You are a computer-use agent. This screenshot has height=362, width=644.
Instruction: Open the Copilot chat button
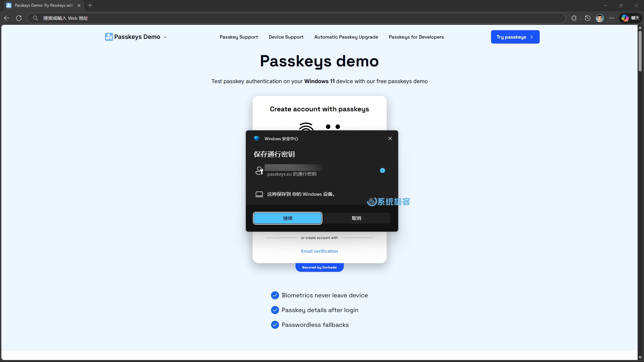pyautogui.click(x=630, y=18)
